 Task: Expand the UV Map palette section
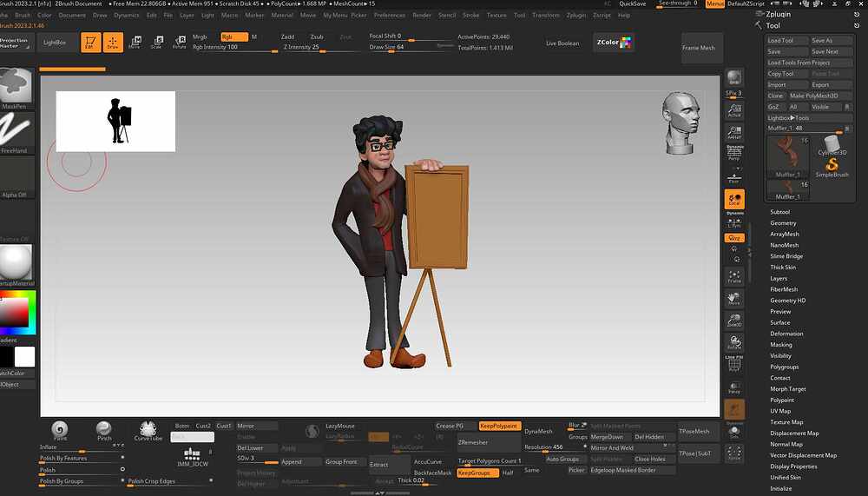click(780, 411)
